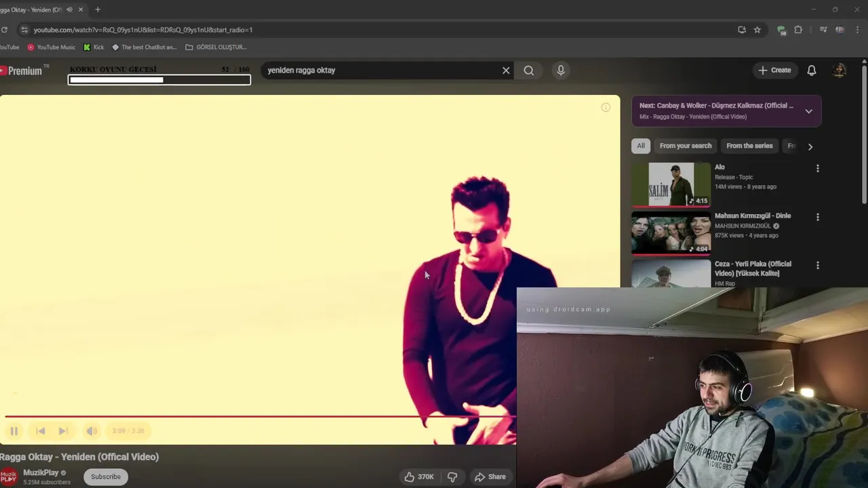Click the green extension icon with badge

pos(781,30)
